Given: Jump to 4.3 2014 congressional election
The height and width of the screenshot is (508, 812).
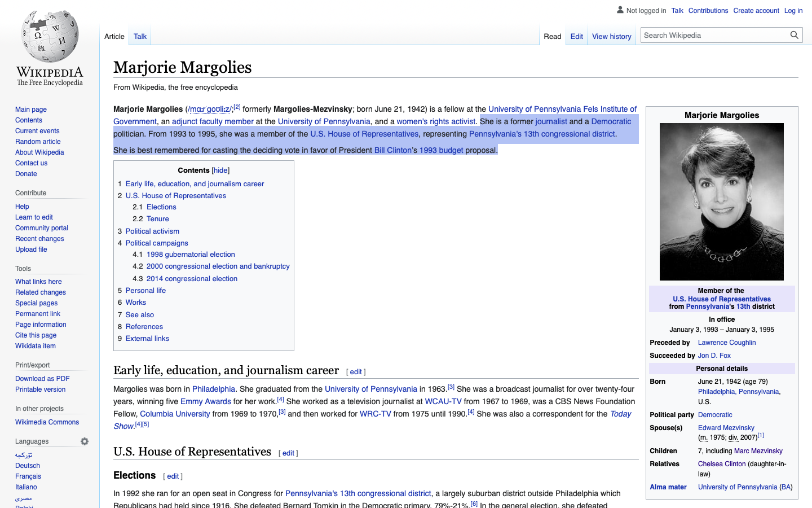Looking at the screenshot, I should [x=185, y=279].
